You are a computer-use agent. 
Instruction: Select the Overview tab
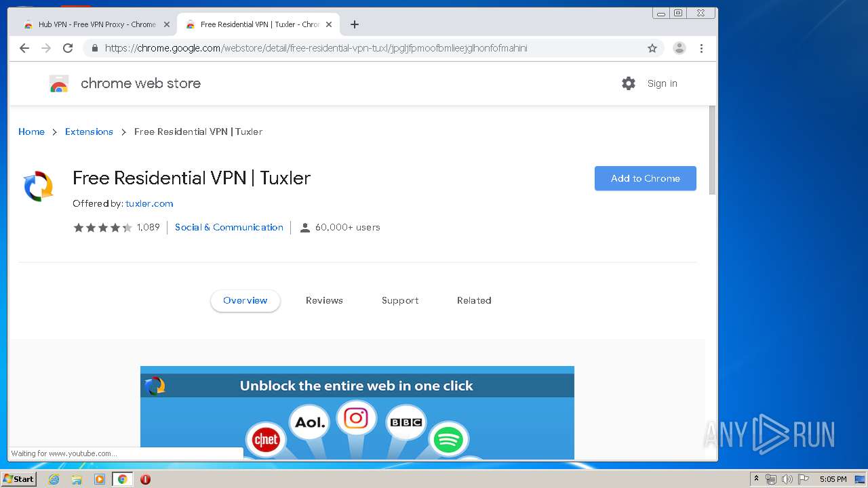pyautogui.click(x=245, y=300)
